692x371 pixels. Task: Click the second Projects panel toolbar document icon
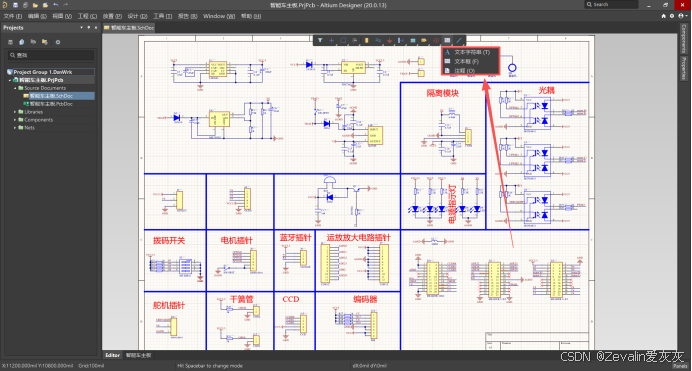pyautogui.click(x=22, y=42)
